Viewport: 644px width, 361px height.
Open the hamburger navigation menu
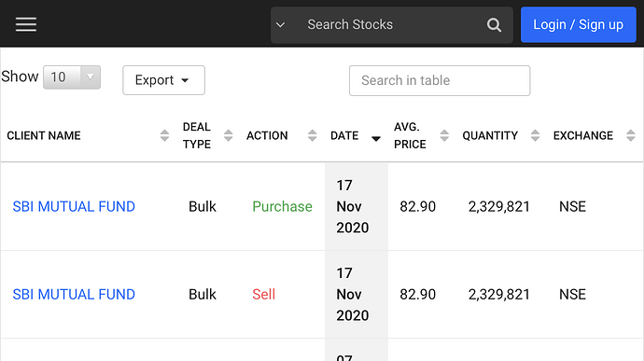point(26,24)
